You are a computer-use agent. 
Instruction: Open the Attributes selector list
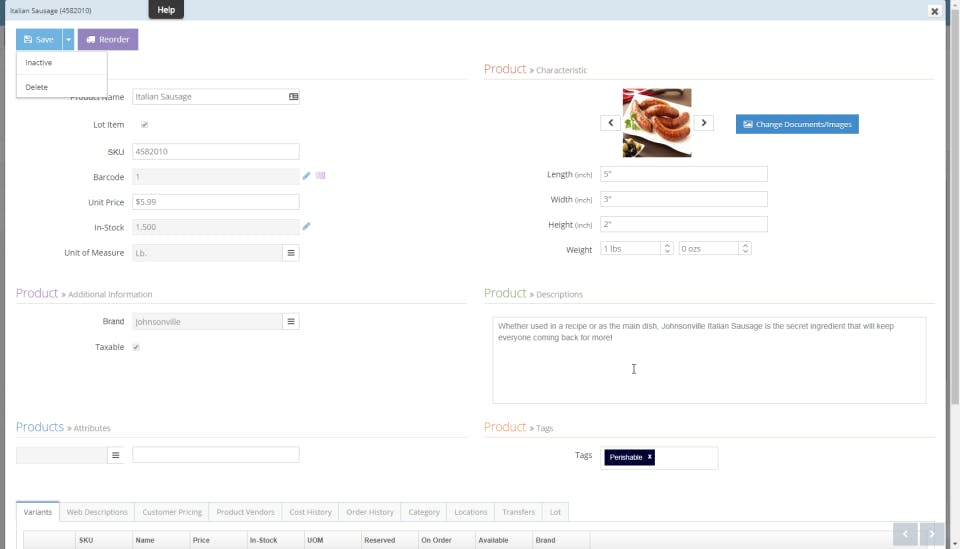[115, 455]
